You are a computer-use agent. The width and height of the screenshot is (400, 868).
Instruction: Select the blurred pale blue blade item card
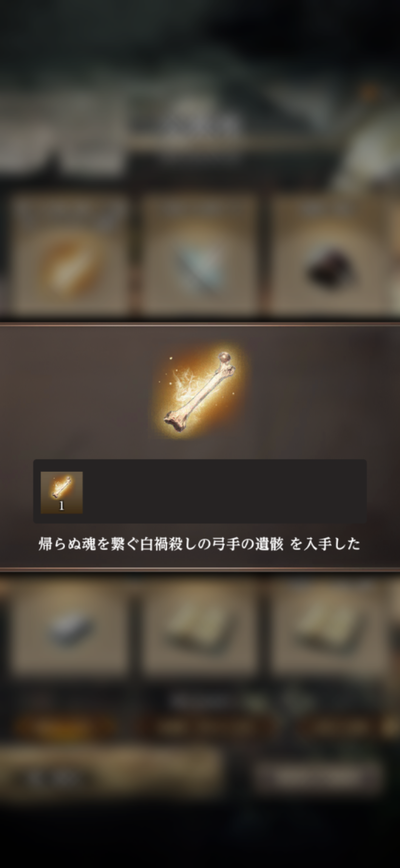(199, 255)
